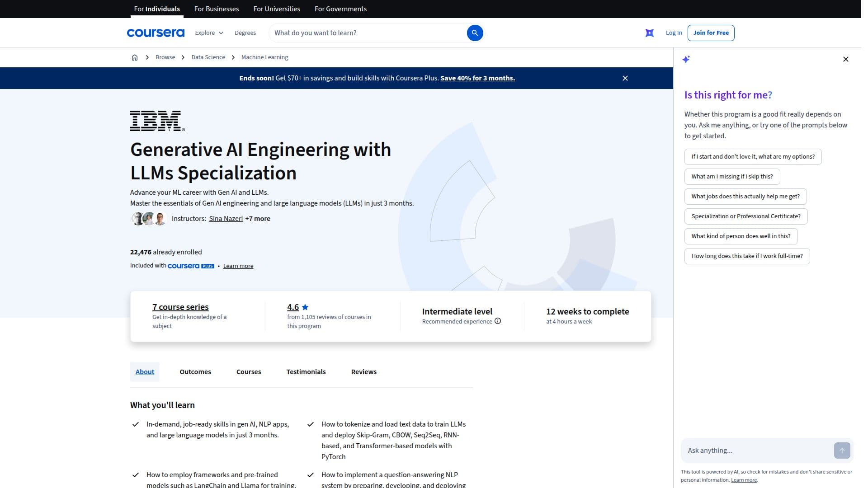Click instructor avatars thumbnail group

[x=149, y=219]
